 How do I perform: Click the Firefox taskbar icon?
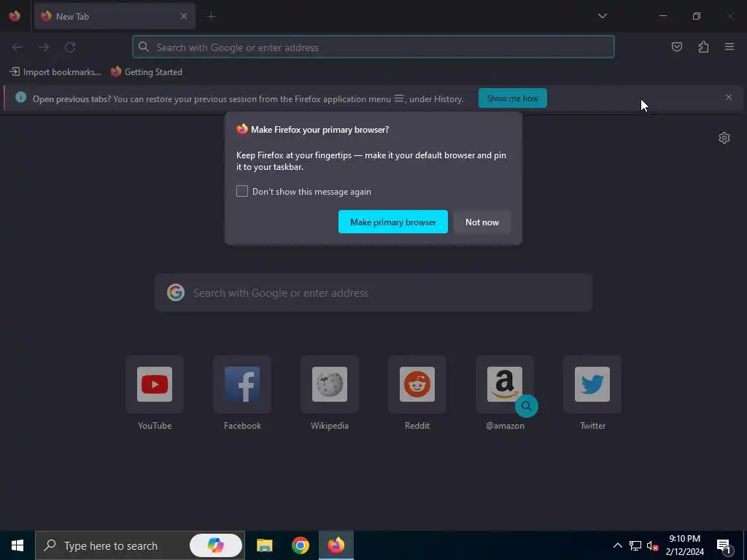point(336,545)
